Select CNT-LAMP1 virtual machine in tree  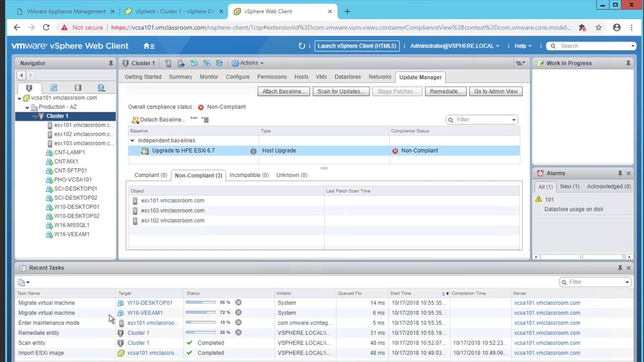[x=69, y=152]
